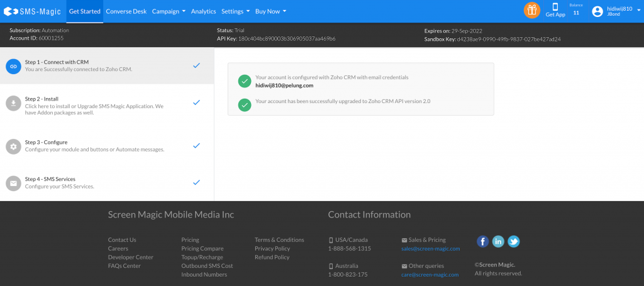Go to the Analytics tab
644x286 pixels.
(x=203, y=11)
